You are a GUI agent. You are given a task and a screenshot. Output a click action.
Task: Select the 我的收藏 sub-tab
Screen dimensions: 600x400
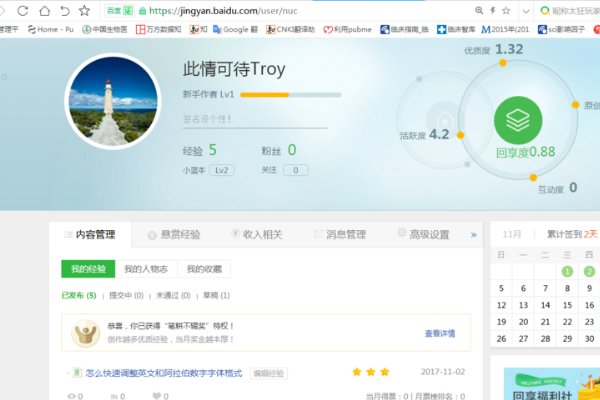(x=204, y=269)
